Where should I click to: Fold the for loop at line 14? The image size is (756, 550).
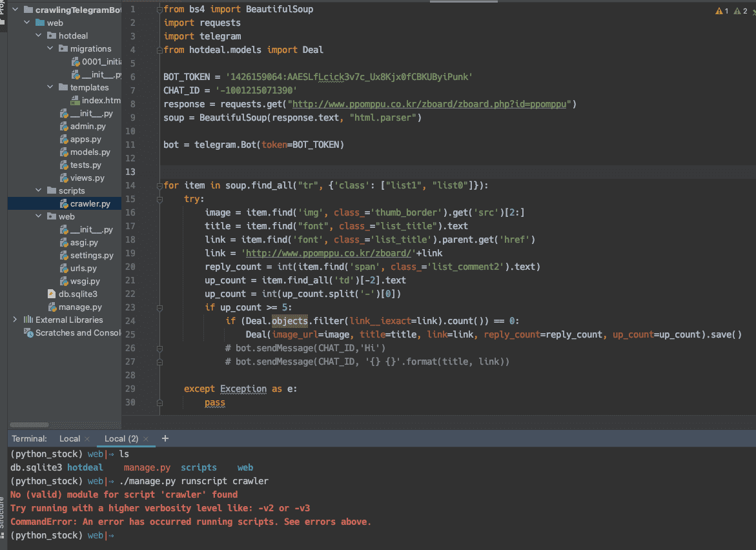pos(159,185)
